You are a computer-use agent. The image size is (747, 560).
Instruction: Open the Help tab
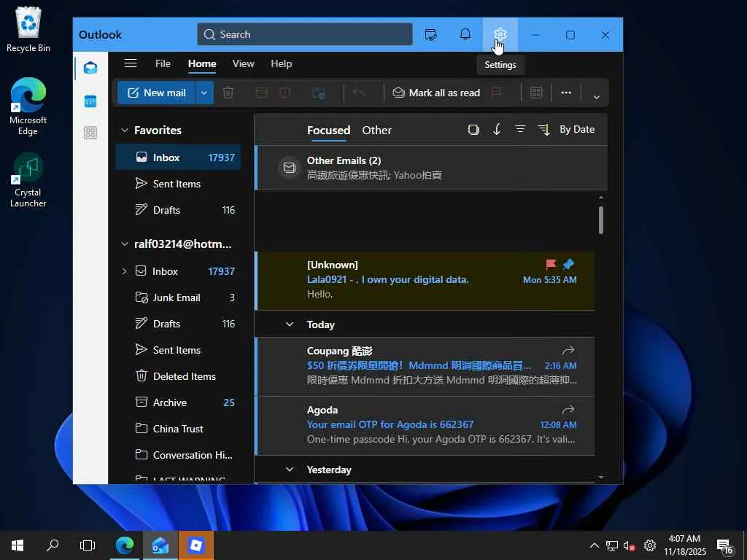pos(281,63)
